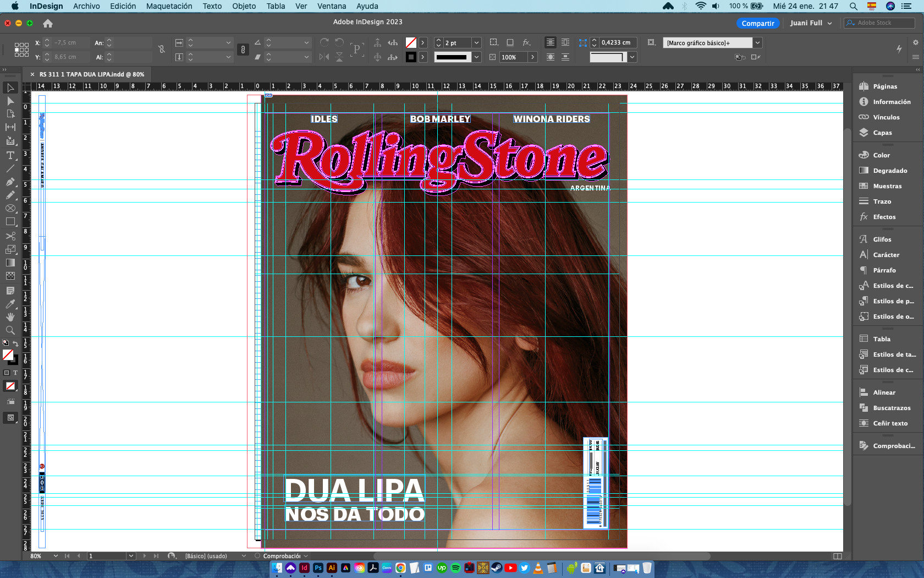Pick the Scissors tool
This screenshot has width=924, height=578.
(10, 236)
